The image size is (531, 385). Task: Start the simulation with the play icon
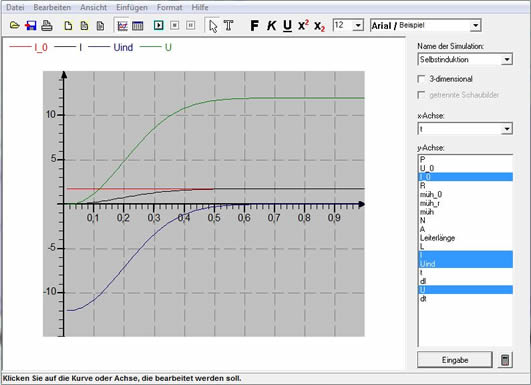[158, 25]
